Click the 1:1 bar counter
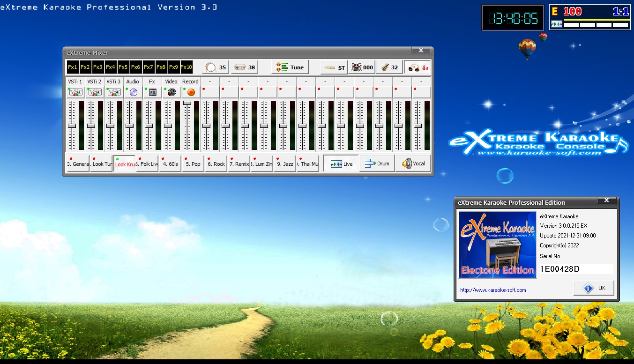The width and height of the screenshot is (634, 364). (x=620, y=12)
